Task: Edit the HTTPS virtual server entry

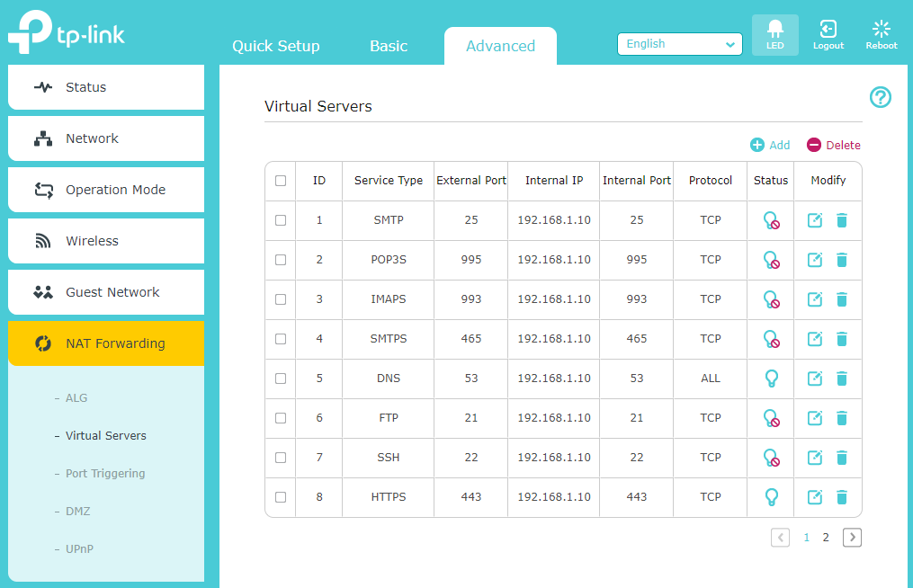Action: [815, 497]
